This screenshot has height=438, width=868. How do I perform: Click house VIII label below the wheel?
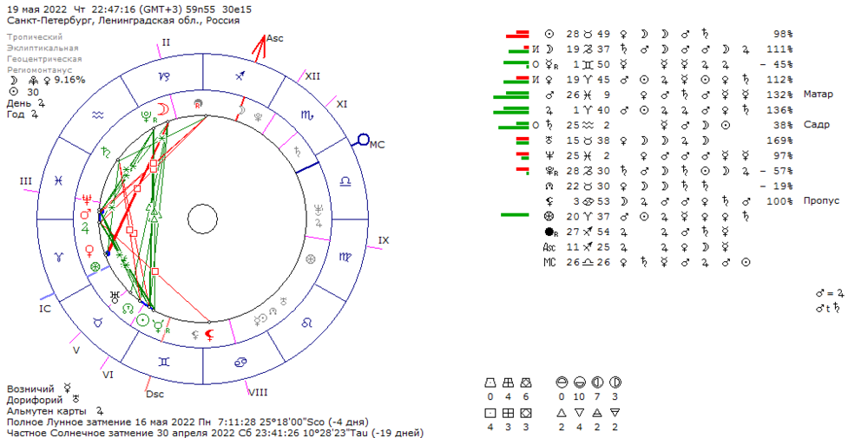coord(258,393)
